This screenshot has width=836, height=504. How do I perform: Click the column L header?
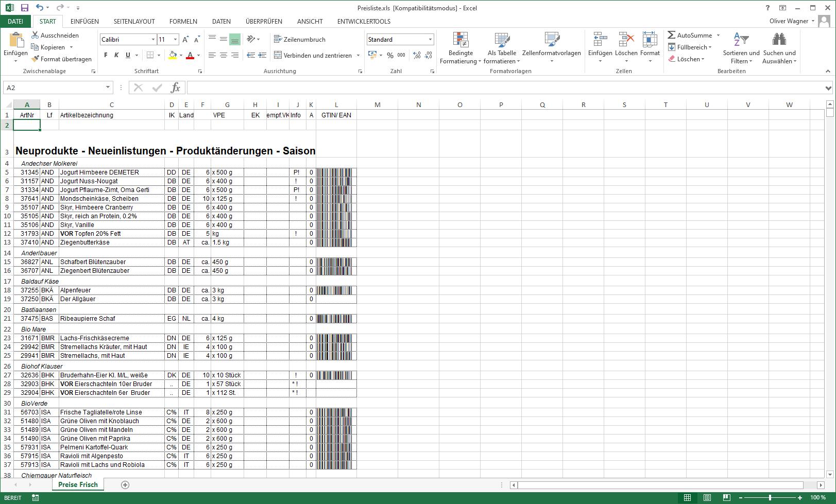coord(336,105)
